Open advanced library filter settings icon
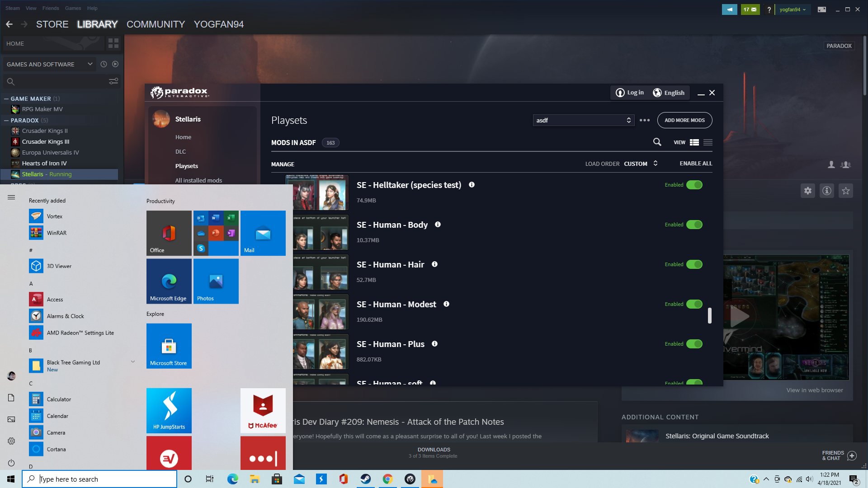The width and height of the screenshot is (868, 488). [x=113, y=81]
